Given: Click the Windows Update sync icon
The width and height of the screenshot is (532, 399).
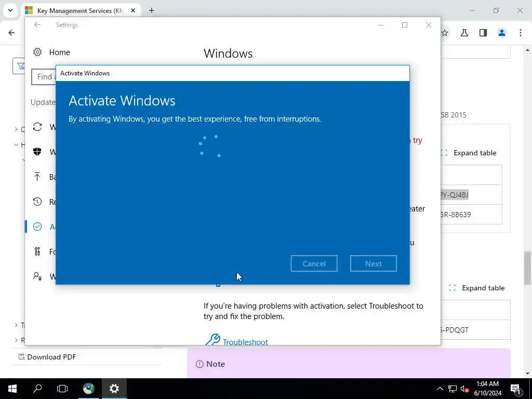Looking at the screenshot, I should [37, 127].
